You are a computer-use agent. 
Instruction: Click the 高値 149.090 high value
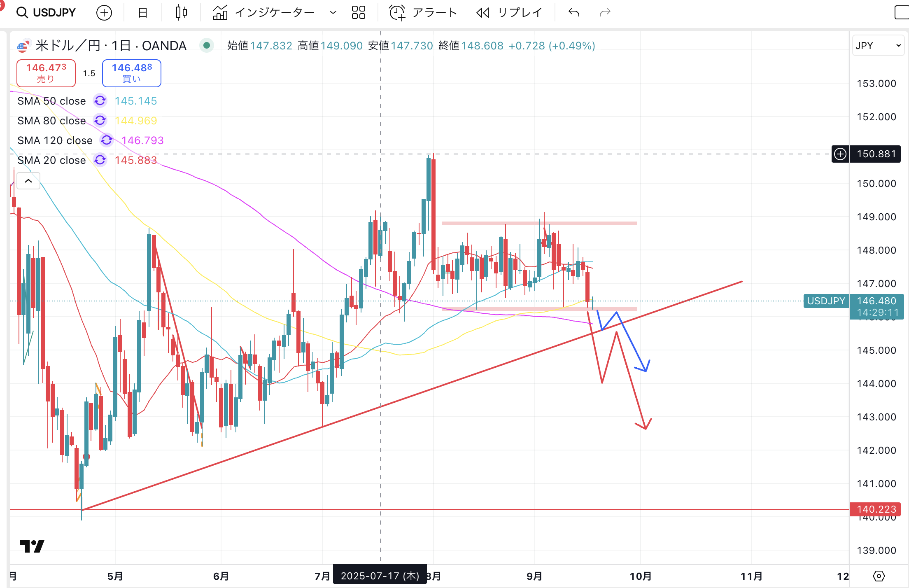pyautogui.click(x=330, y=46)
